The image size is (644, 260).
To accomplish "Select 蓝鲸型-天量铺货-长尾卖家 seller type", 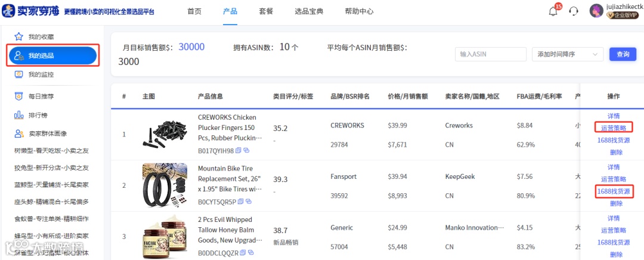I will (51, 185).
